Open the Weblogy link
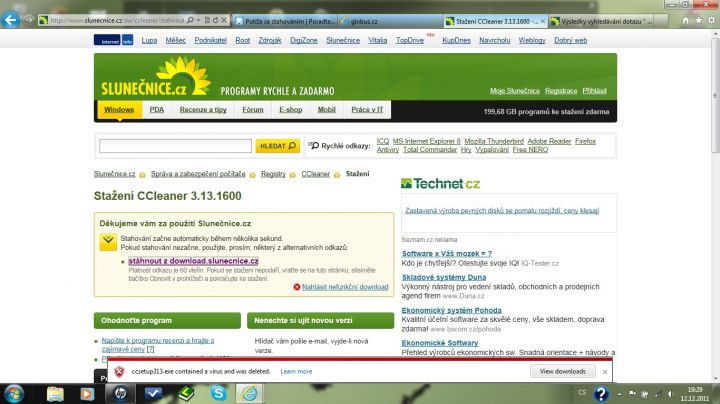Image resolution: width=720 pixels, height=404 pixels. [532, 40]
